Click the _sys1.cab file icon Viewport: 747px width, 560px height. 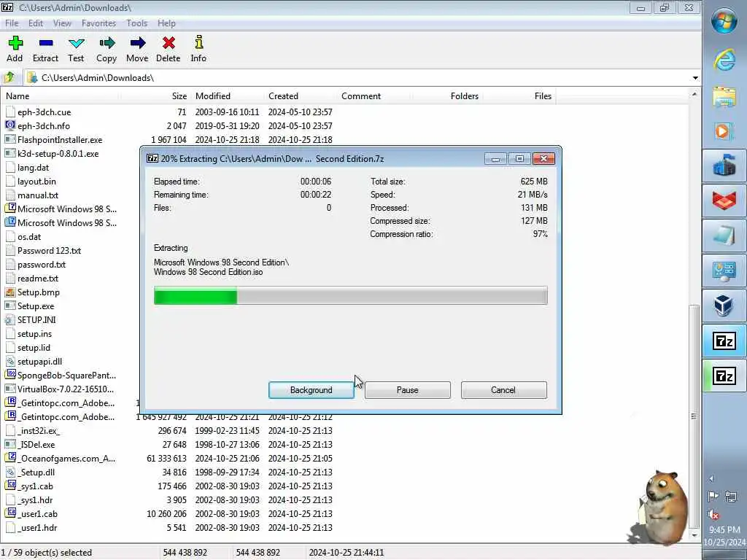click(x=10, y=486)
